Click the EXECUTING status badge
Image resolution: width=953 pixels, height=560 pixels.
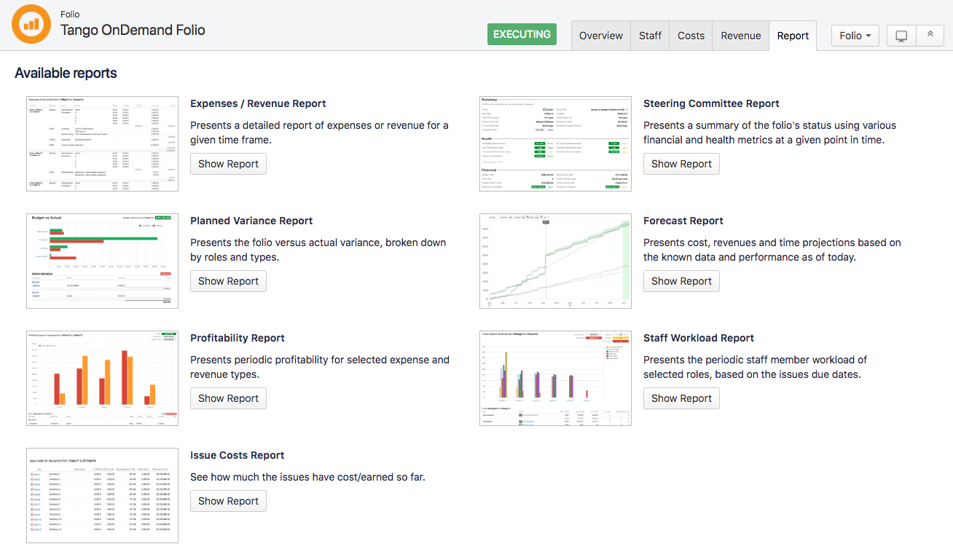522,34
